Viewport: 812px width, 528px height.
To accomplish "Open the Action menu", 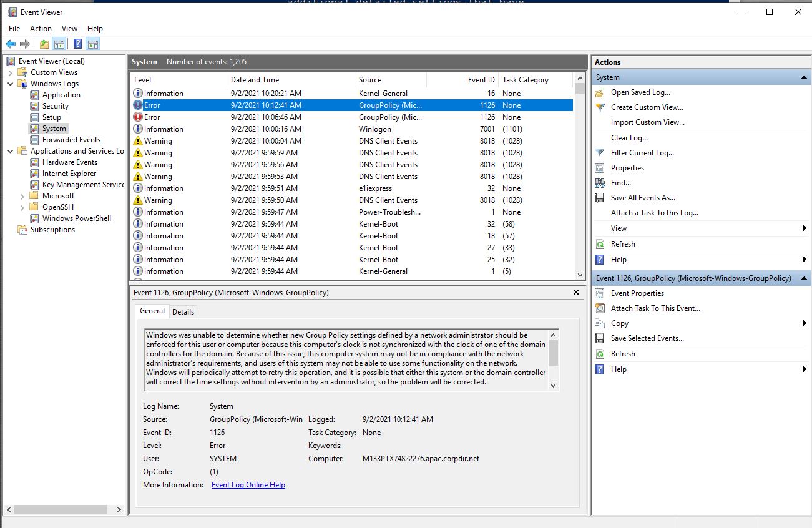I will [41, 28].
